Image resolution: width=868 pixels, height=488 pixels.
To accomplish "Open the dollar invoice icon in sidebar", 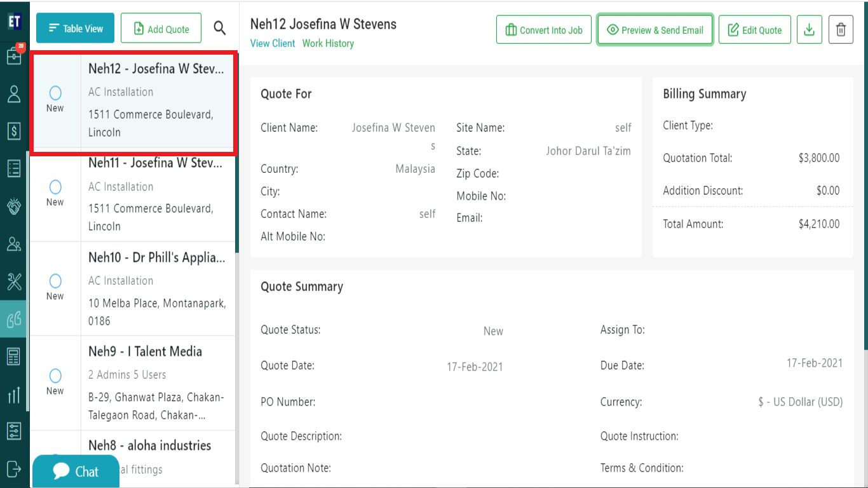I will click(14, 131).
